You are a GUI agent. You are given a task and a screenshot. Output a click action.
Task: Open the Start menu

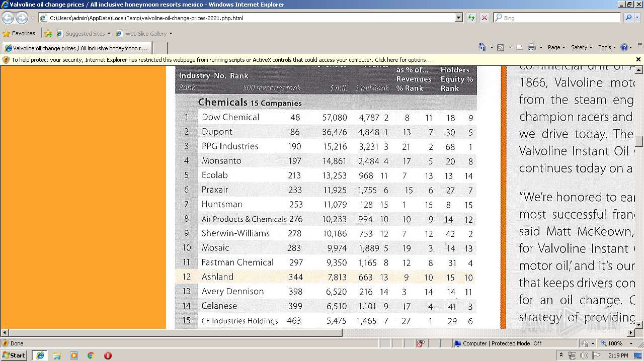(x=14, y=355)
